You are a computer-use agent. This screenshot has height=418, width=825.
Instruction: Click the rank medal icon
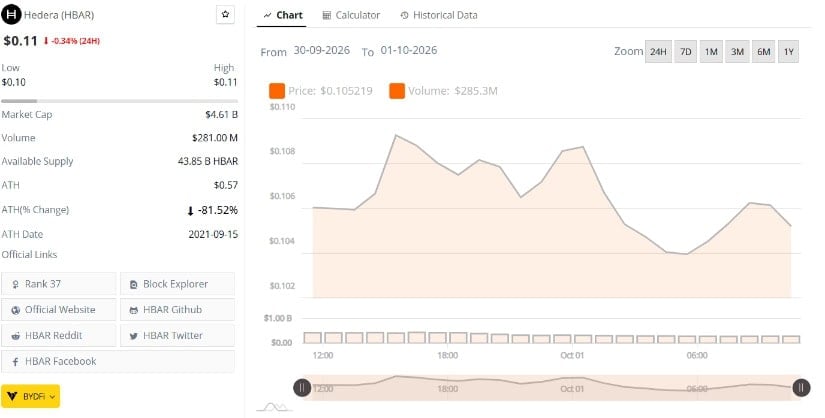pos(15,284)
